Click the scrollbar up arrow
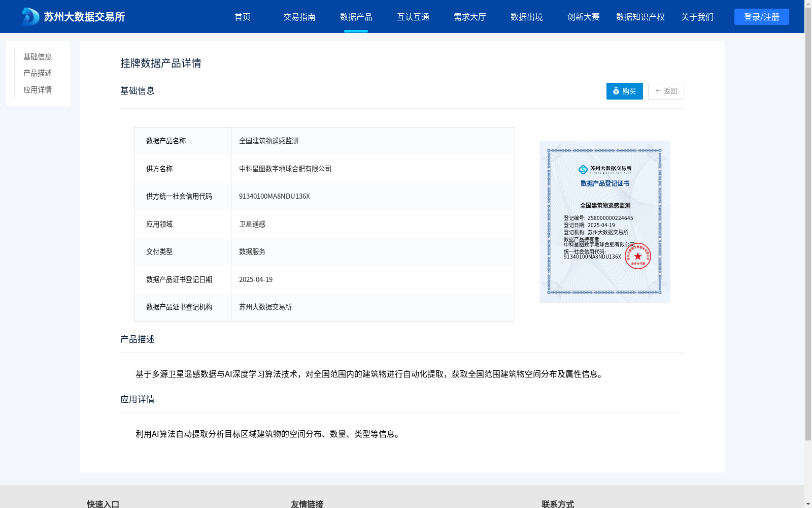 [x=808, y=4]
